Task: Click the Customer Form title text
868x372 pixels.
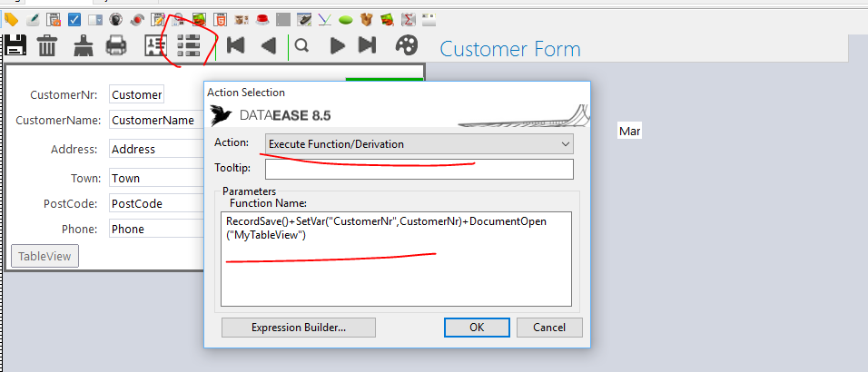Action: [510, 49]
